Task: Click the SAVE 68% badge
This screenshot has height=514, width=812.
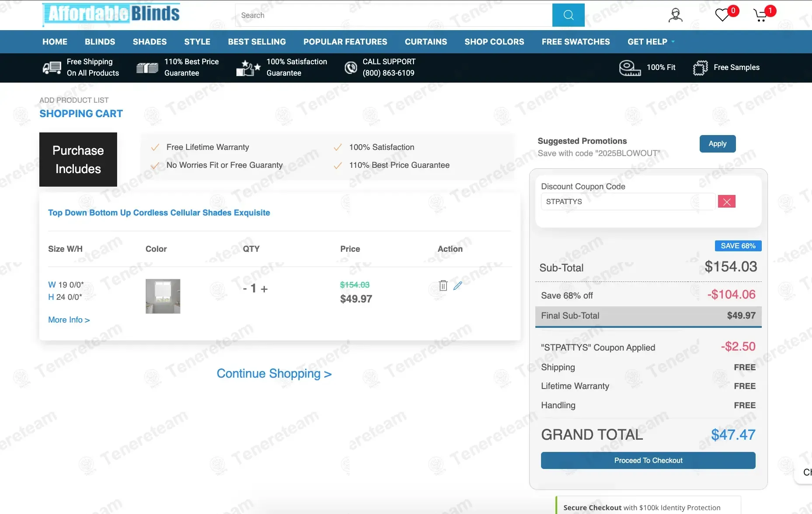Action: pos(738,246)
